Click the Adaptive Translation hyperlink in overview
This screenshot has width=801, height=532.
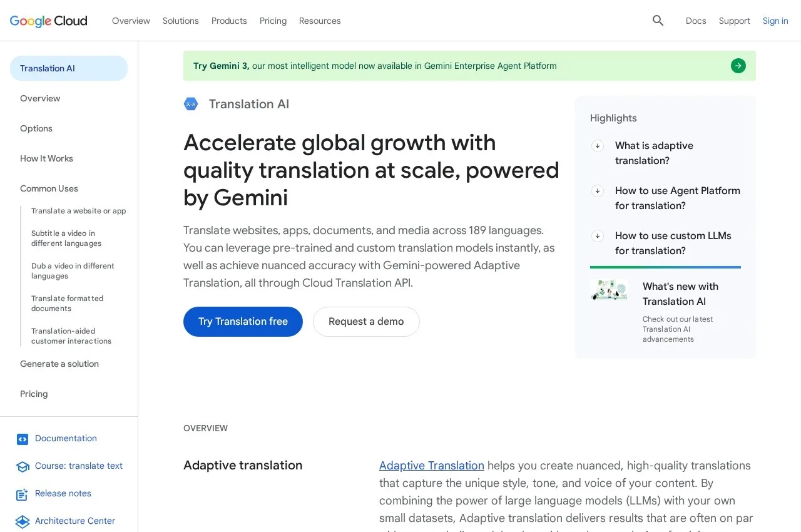pos(432,466)
